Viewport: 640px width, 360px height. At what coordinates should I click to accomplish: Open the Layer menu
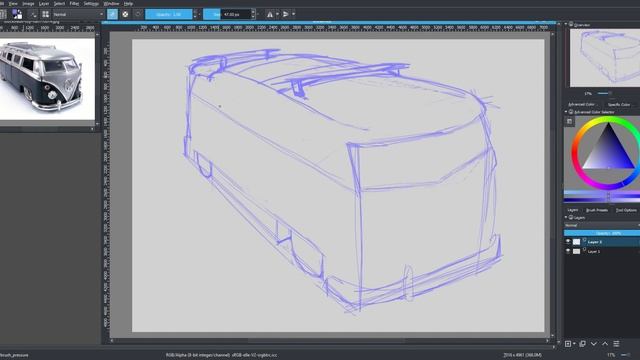click(x=44, y=3)
